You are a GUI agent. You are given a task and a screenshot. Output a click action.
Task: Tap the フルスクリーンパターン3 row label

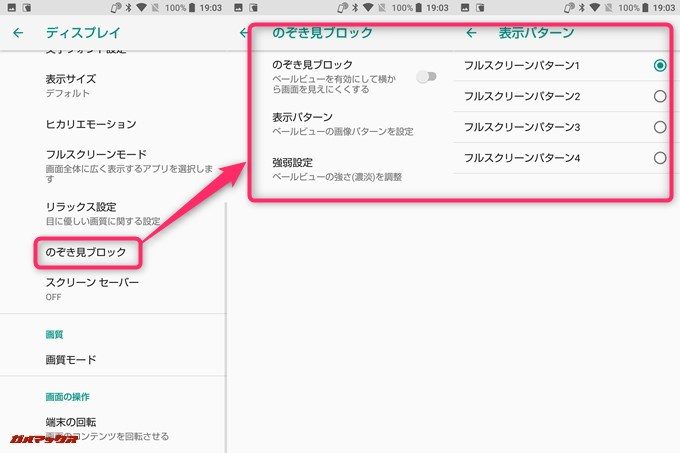(522, 127)
